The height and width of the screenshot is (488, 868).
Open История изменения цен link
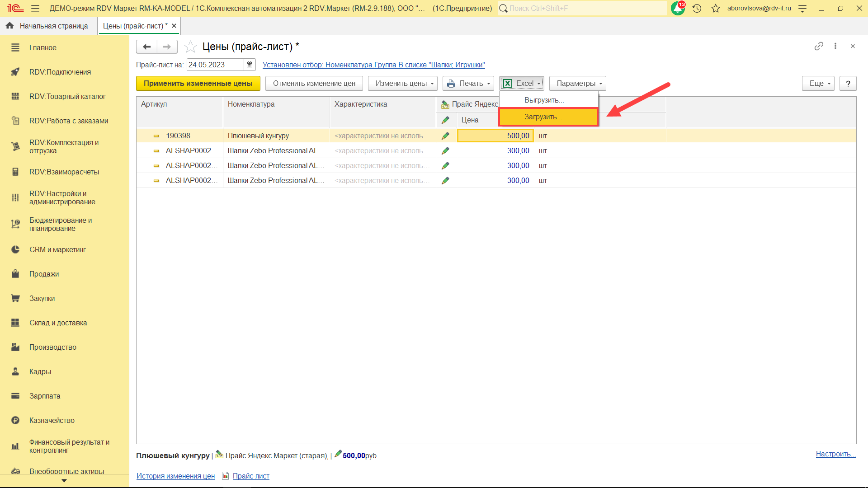[x=175, y=476]
